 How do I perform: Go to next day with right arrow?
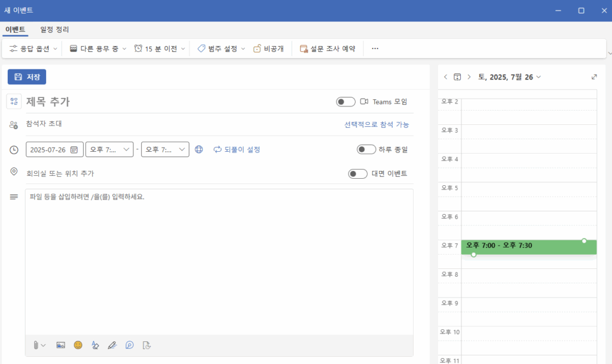(469, 77)
